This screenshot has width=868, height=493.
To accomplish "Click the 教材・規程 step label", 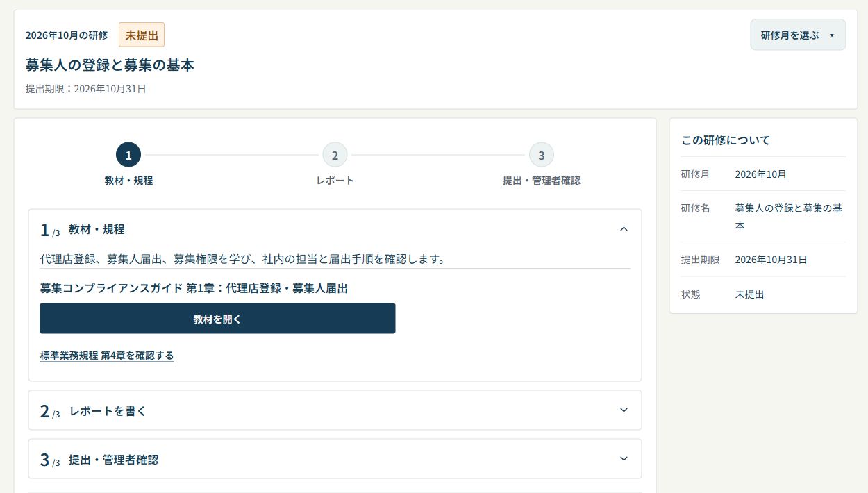I will pos(128,181).
